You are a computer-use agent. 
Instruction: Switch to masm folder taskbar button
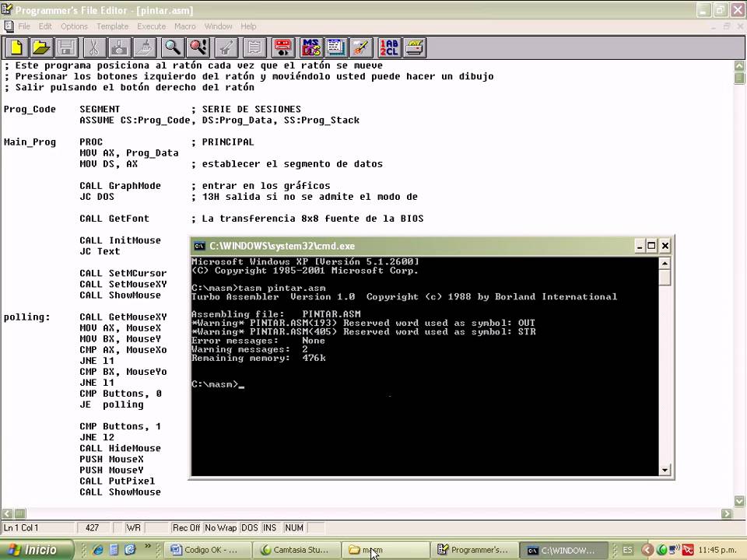tap(385, 550)
